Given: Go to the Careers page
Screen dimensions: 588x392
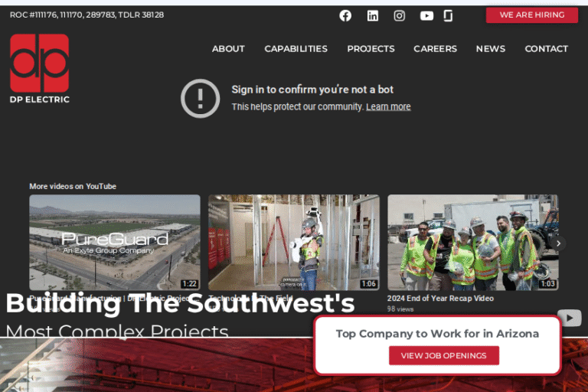Looking at the screenshot, I should pyautogui.click(x=435, y=49).
